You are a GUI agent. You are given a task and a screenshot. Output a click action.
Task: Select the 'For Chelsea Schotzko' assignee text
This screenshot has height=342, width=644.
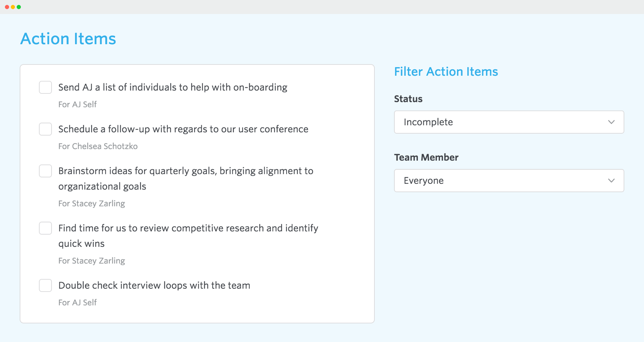[x=98, y=146]
